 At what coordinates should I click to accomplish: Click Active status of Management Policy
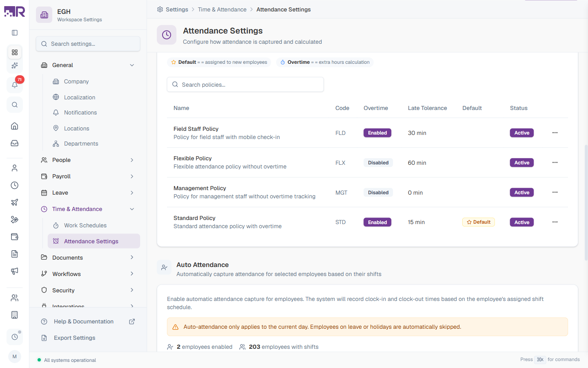click(x=522, y=193)
